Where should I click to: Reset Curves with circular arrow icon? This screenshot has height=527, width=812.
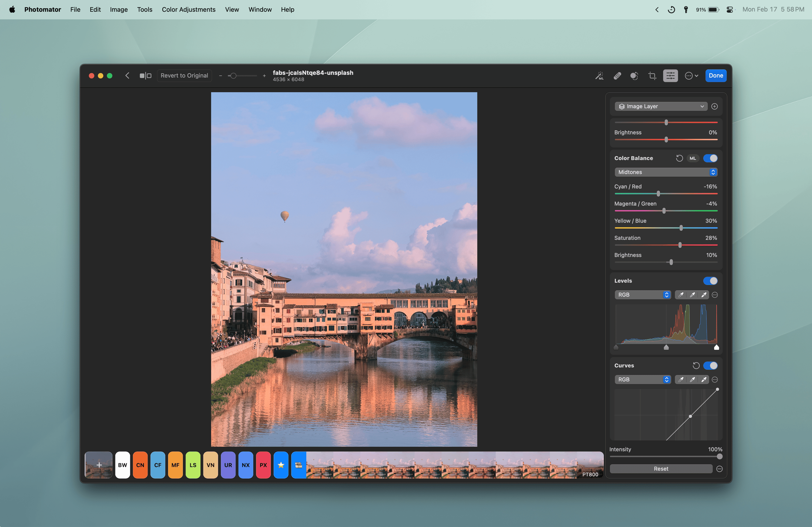coord(696,366)
